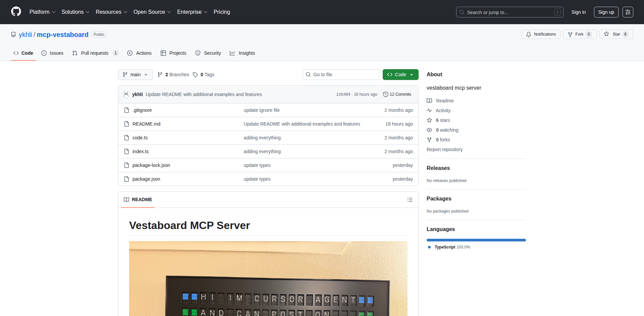Open the Projects tab
This screenshot has height=316, width=644.
(173, 53)
